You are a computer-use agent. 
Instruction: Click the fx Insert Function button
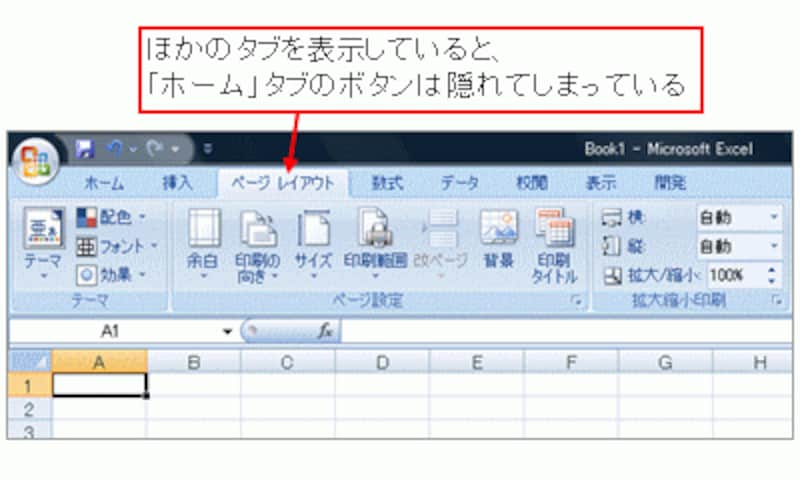click(325, 332)
